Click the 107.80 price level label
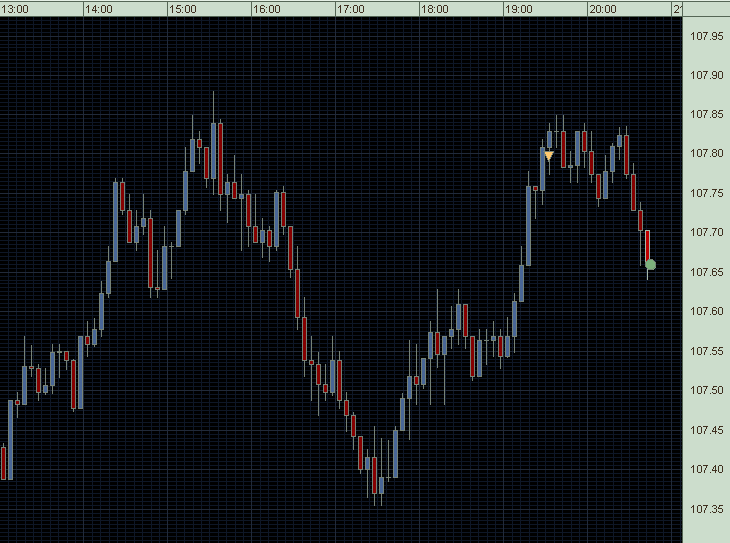This screenshot has width=730, height=543. (x=707, y=153)
